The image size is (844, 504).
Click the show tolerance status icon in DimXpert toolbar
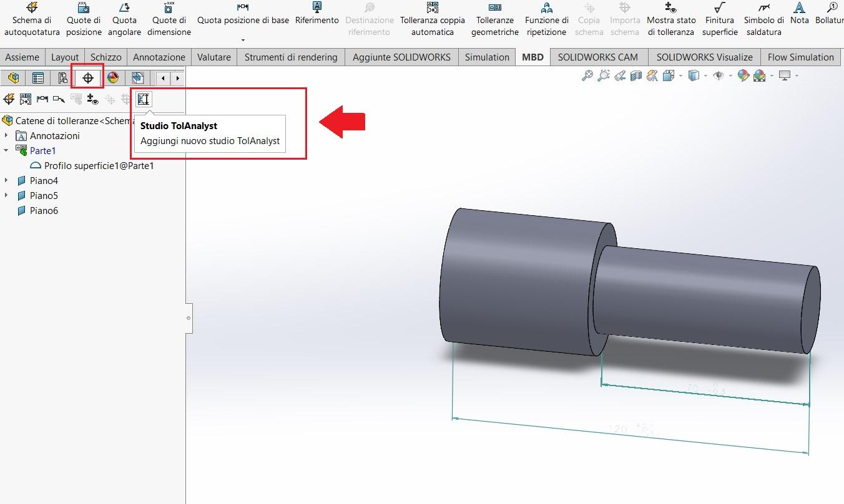(93, 99)
